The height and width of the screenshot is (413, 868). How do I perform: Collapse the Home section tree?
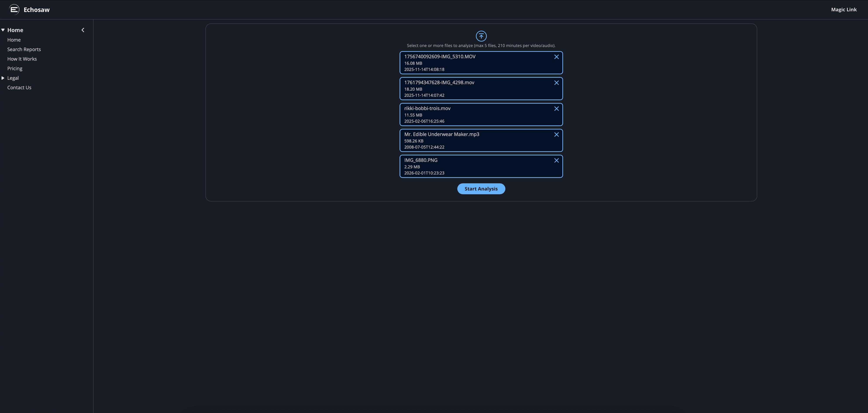pos(3,30)
